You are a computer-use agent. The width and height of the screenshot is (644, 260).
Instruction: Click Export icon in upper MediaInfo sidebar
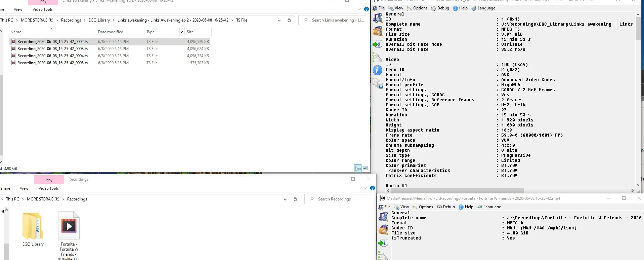[x=377, y=44]
